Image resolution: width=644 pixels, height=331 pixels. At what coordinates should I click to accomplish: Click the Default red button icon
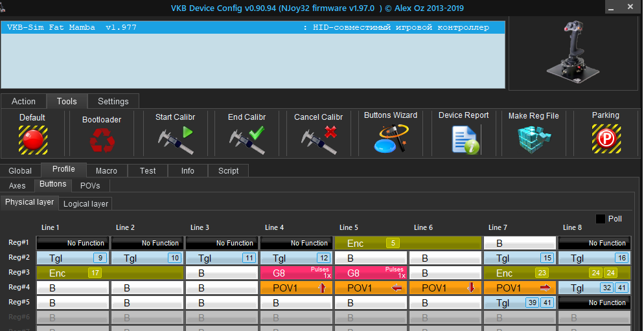tap(33, 140)
